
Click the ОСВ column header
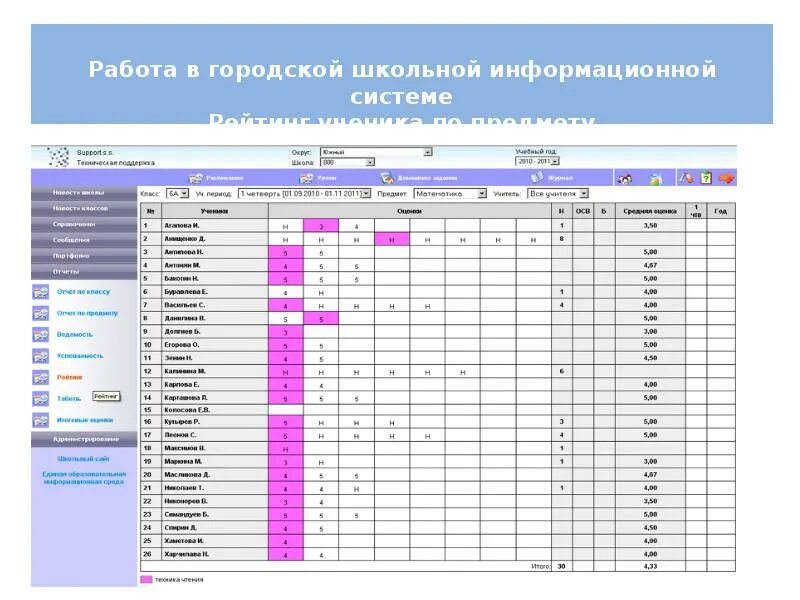coord(583,211)
